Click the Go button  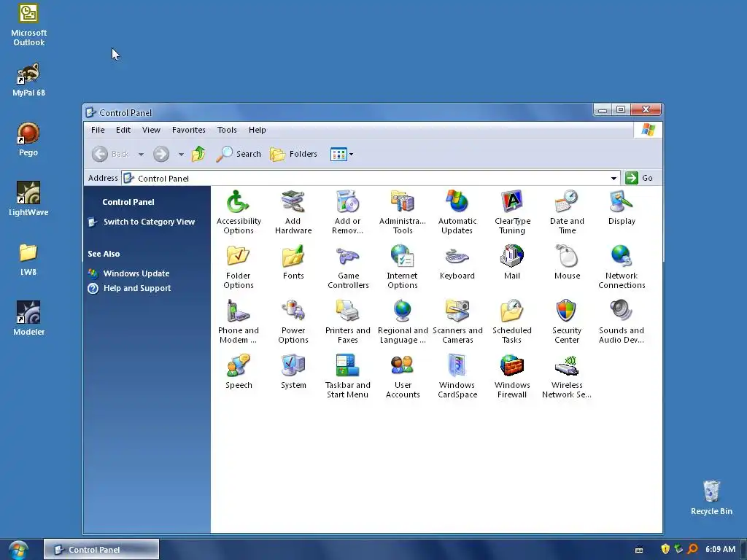[639, 178]
